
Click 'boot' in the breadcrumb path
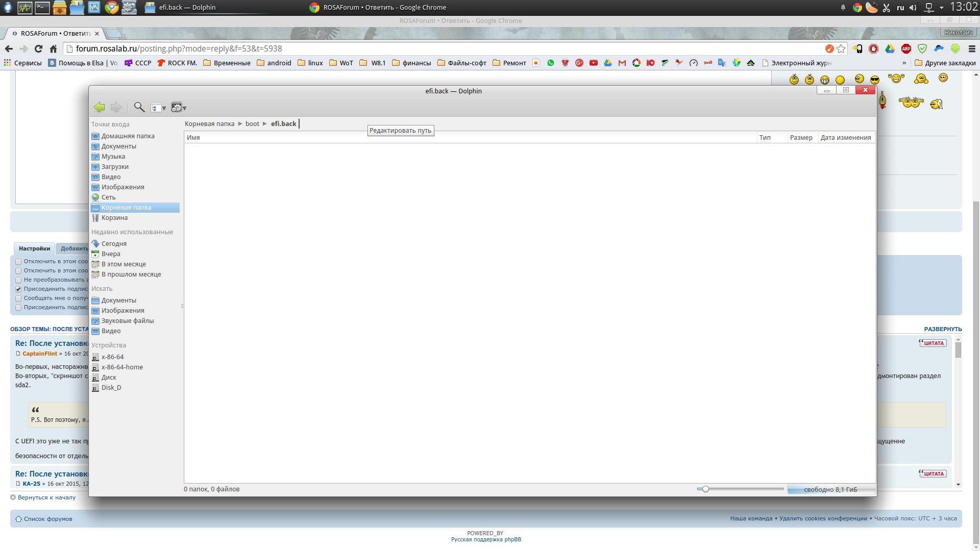point(252,124)
